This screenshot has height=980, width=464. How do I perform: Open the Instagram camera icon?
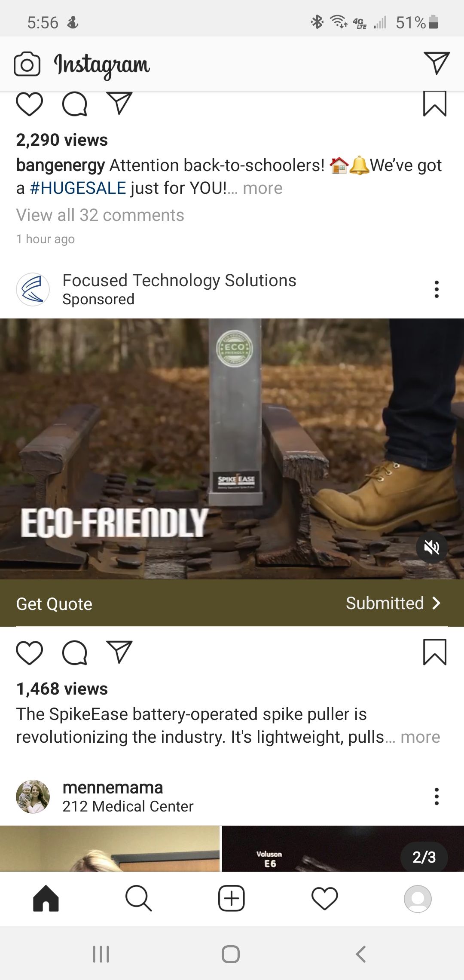[27, 64]
